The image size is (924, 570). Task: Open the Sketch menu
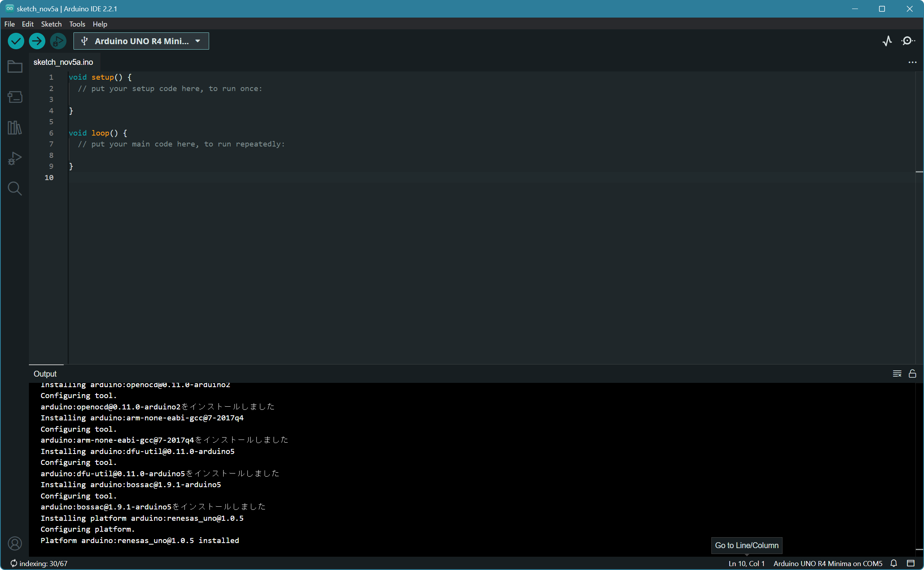pyautogui.click(x=51, y=24)
